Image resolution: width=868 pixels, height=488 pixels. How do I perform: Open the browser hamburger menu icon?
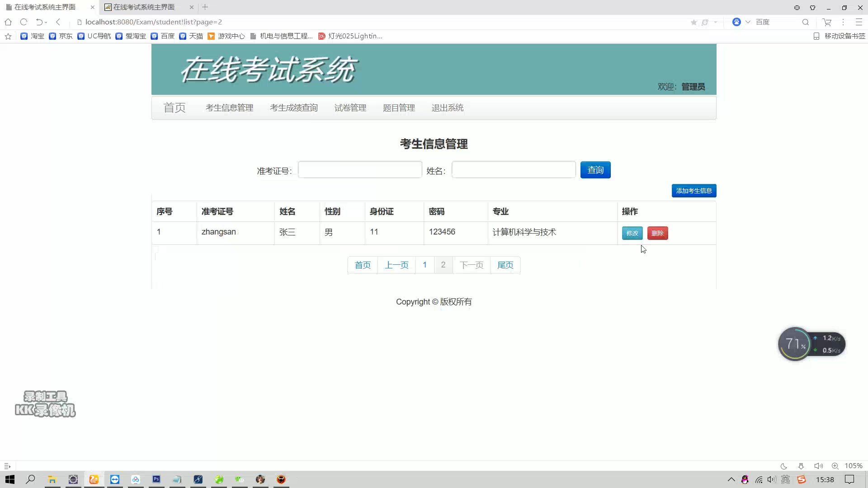(859, 22)
